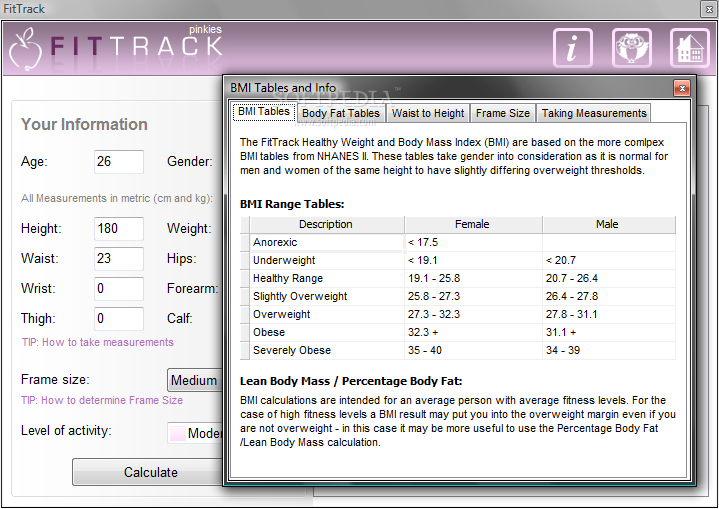Screen dimensions: 719x509
Task: Open the info icon in FitTrack header
Action: (x=572, y=48)
